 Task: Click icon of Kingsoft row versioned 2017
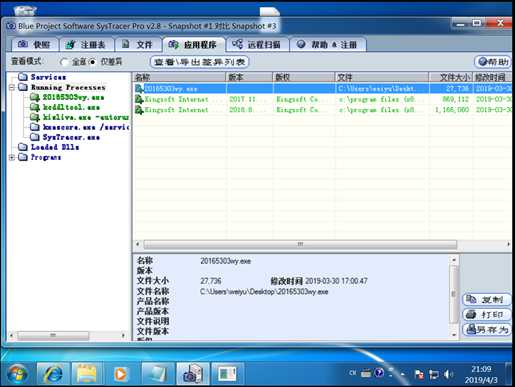(x=139, y=99)
